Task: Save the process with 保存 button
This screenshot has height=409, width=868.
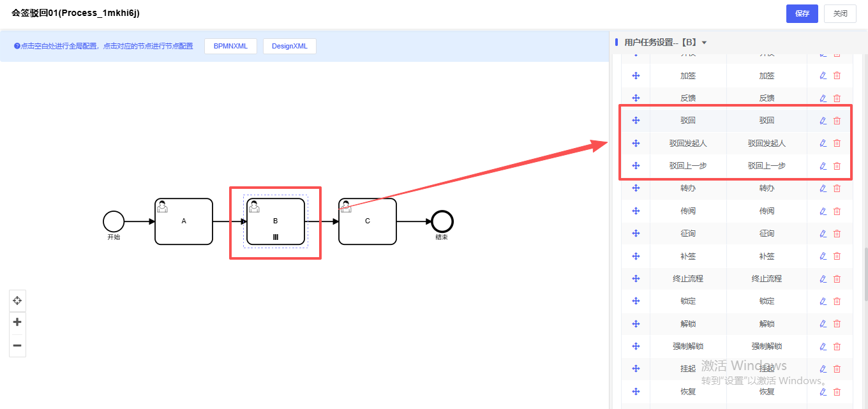Action: coord(802,13)
